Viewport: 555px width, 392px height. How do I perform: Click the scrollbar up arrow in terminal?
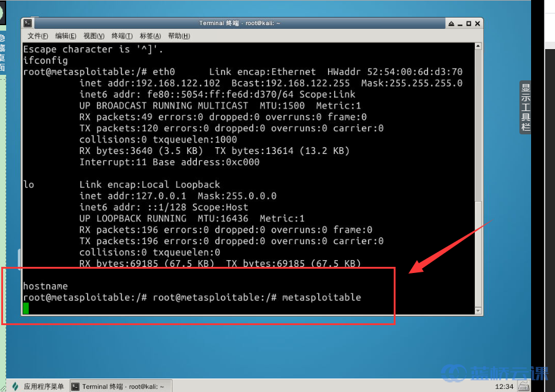point(478,46)
